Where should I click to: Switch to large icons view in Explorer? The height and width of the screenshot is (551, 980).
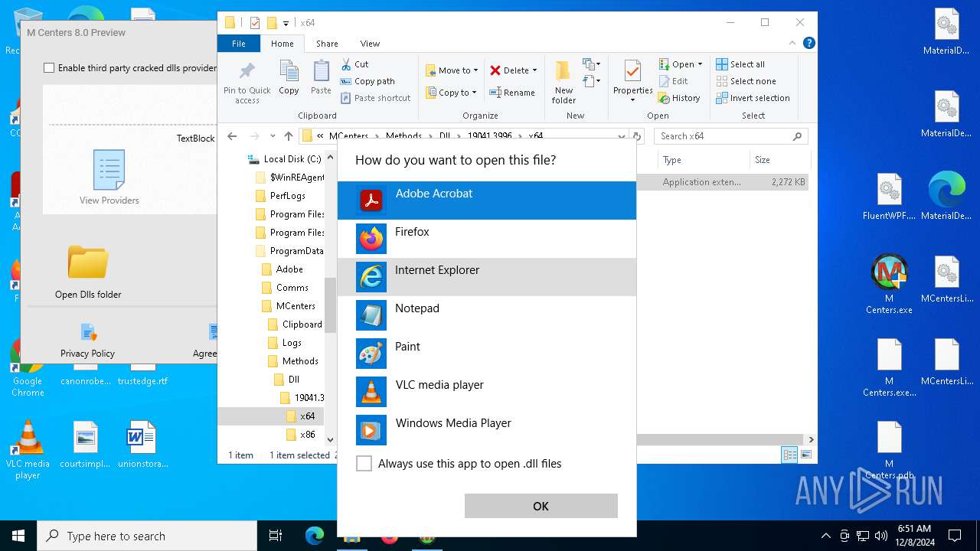pos(805,455)
